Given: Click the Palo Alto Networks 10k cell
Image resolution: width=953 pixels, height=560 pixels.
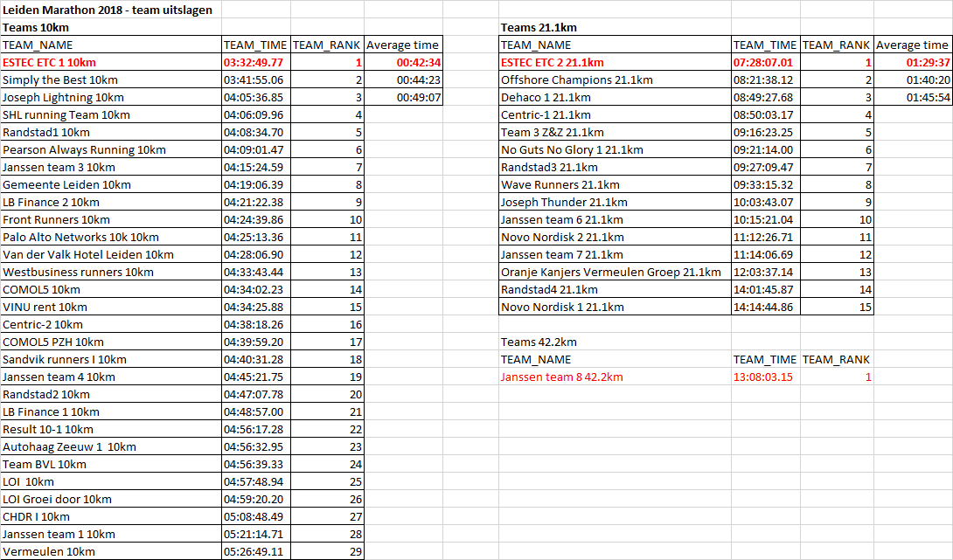Looking at the screenshot, I should coord(80,237).
